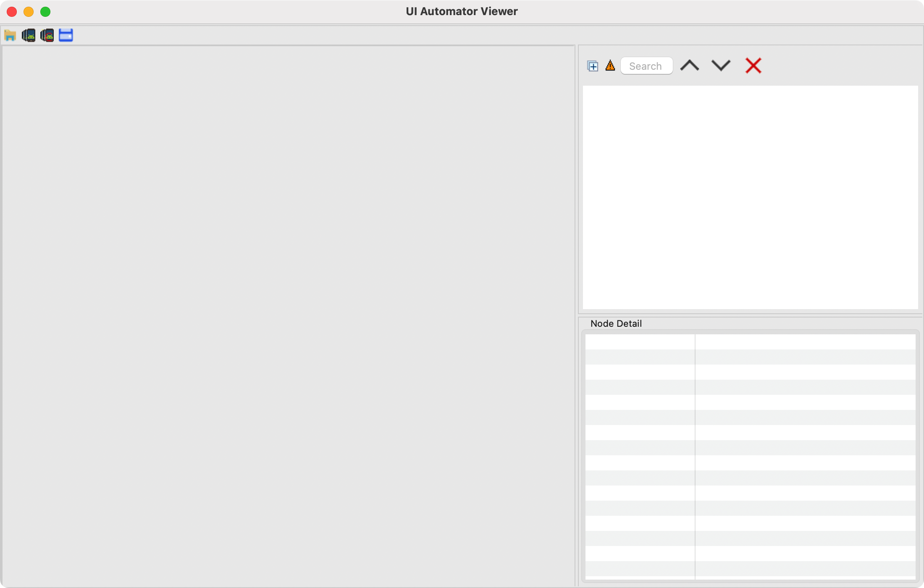This screenshot has height=588, width=924.
Task: Minimize the window with yellow button
Action: click(x=29, y=12)
